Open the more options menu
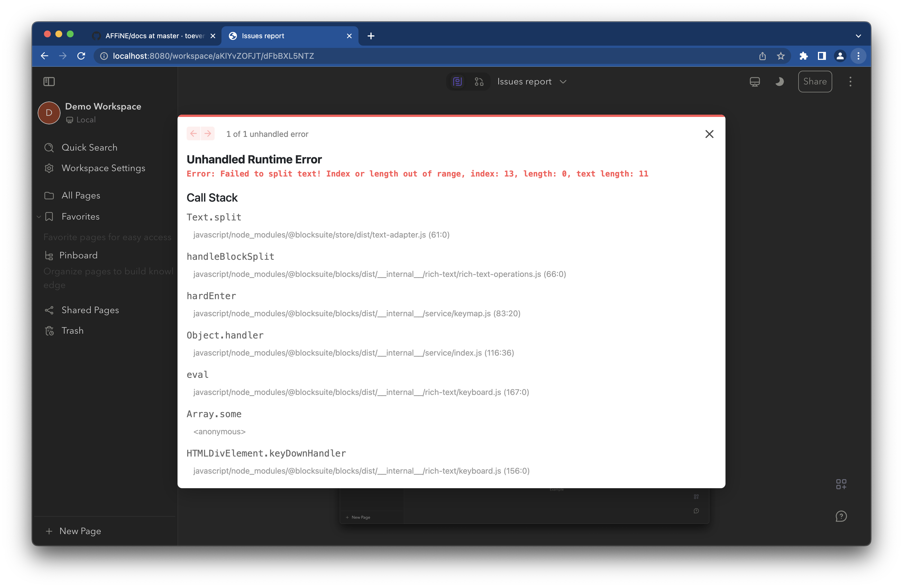Viewport: 903px width, 588px height. tap(851, 82)
